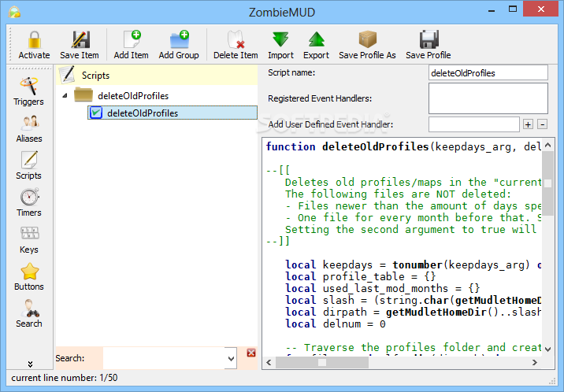Click the Script name input field

pyautogui.click(x=488, y=73)
